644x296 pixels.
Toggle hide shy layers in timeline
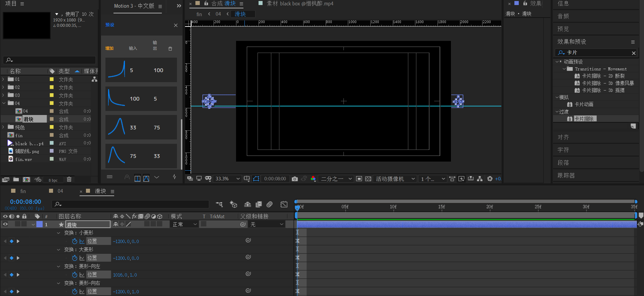(x=247, y=204)
